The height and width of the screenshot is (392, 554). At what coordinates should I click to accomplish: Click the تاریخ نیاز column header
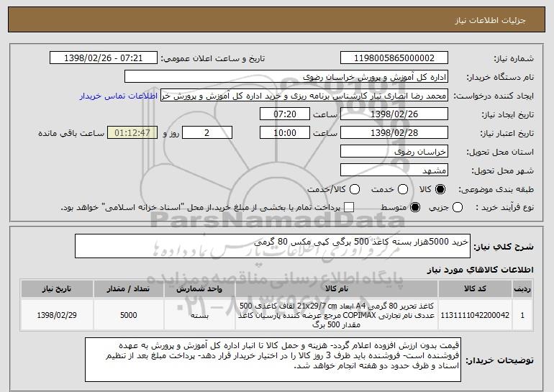point(57,289)
